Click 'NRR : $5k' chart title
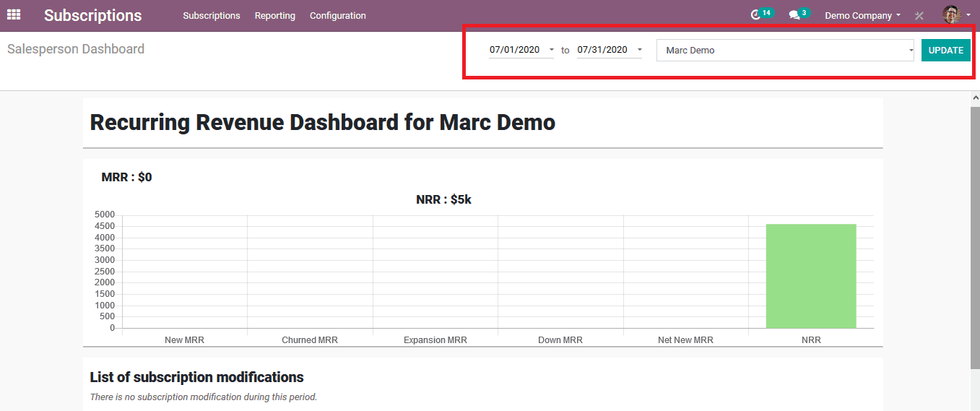 click(x=443, y=199)
